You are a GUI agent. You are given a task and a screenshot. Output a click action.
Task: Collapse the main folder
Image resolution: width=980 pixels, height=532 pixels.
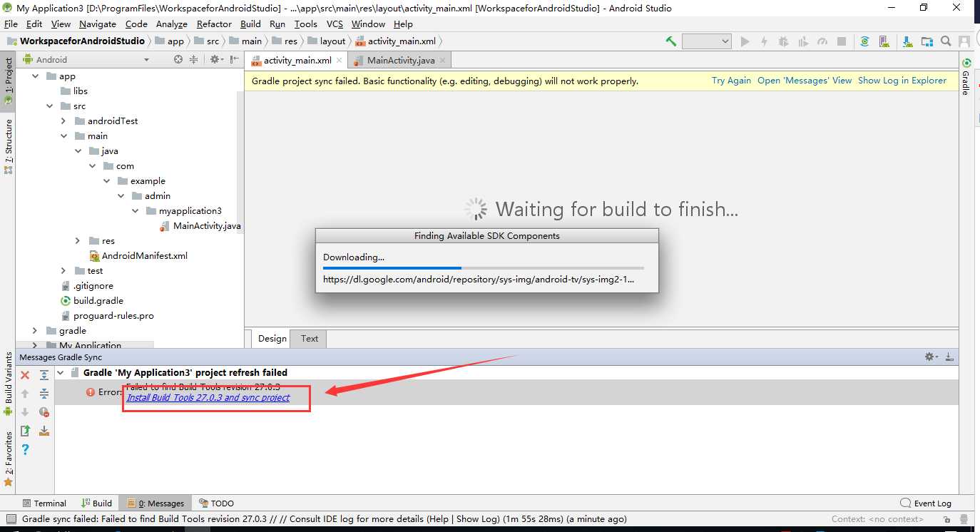tap(63, 136)
